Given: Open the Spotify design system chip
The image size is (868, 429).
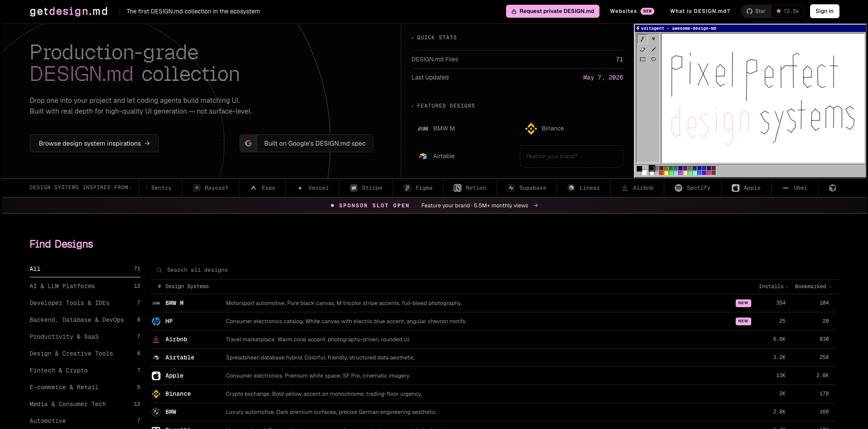Looking at the screenshot, I should click(692, 188).
